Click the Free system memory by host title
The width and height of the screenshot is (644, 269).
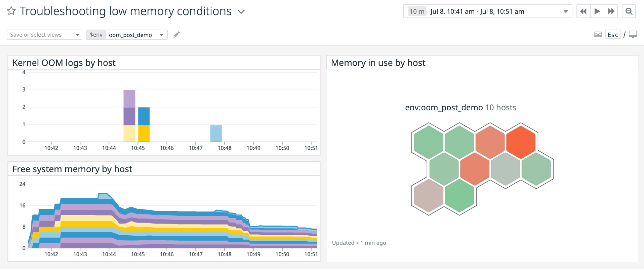click(72, 169)
